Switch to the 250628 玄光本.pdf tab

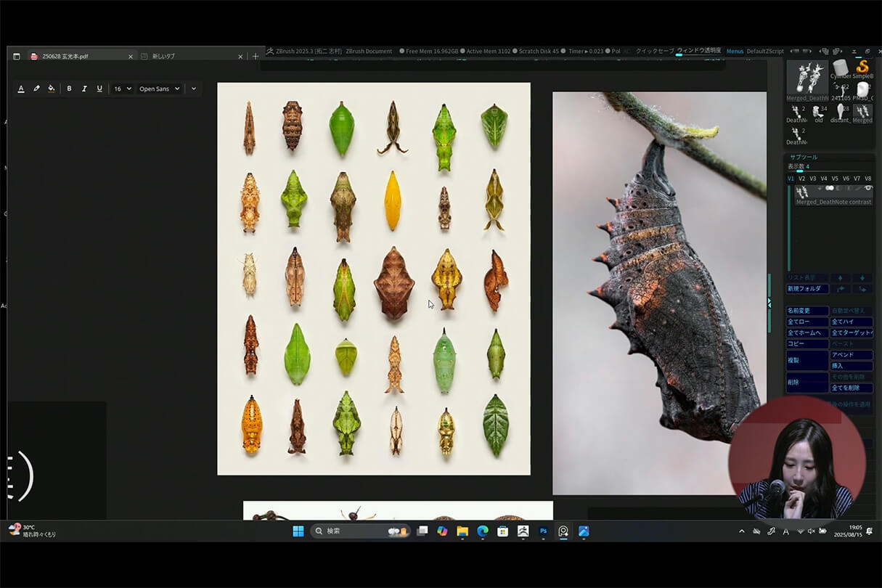65,57
